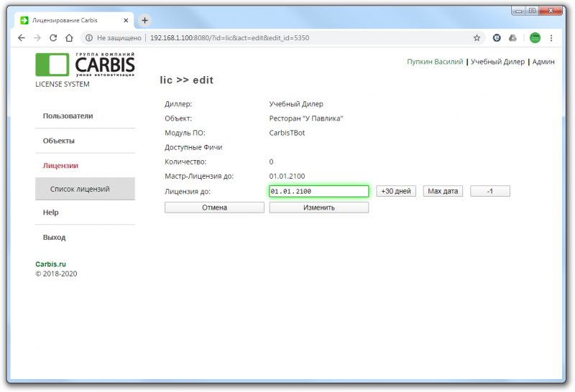The width and height of the screenshot is (575, 392).
Task: Add 30 days with +30 дней button
Action: point(396,191)
